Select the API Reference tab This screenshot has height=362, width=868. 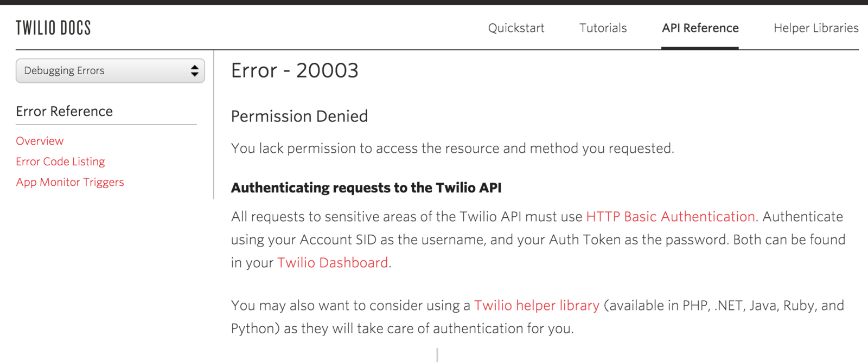point(700,28)
